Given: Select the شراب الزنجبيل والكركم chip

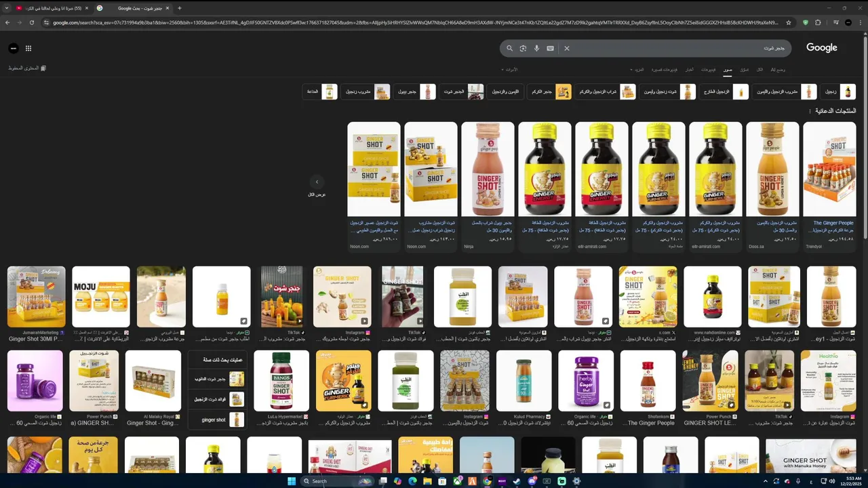Looking at the screenshot, I should [x=606, y=91].
